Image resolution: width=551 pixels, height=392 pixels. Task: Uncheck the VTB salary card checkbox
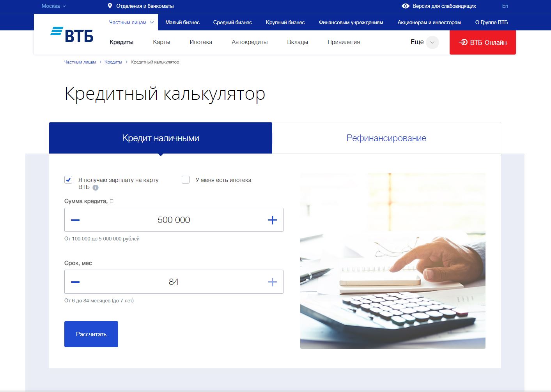point(68,180)
